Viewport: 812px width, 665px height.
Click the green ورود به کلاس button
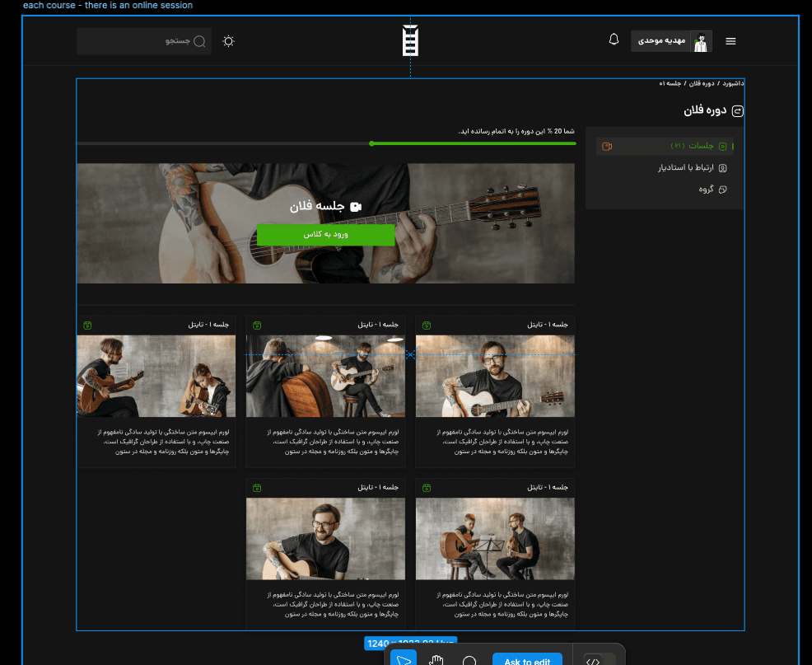pyautogui.click(x=325, y=235)
